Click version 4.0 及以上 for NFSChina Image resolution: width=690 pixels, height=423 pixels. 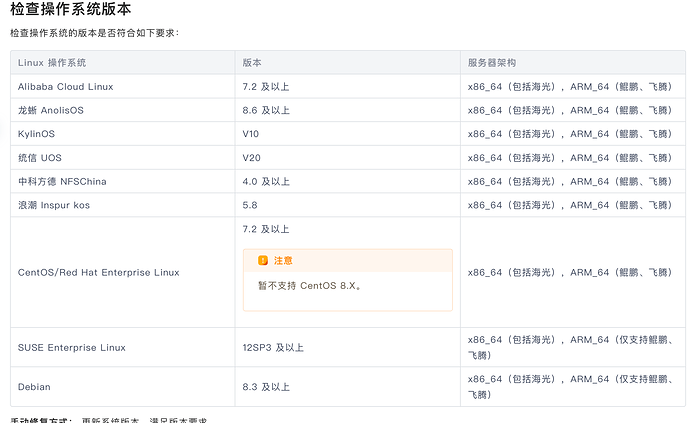(266, 181)
